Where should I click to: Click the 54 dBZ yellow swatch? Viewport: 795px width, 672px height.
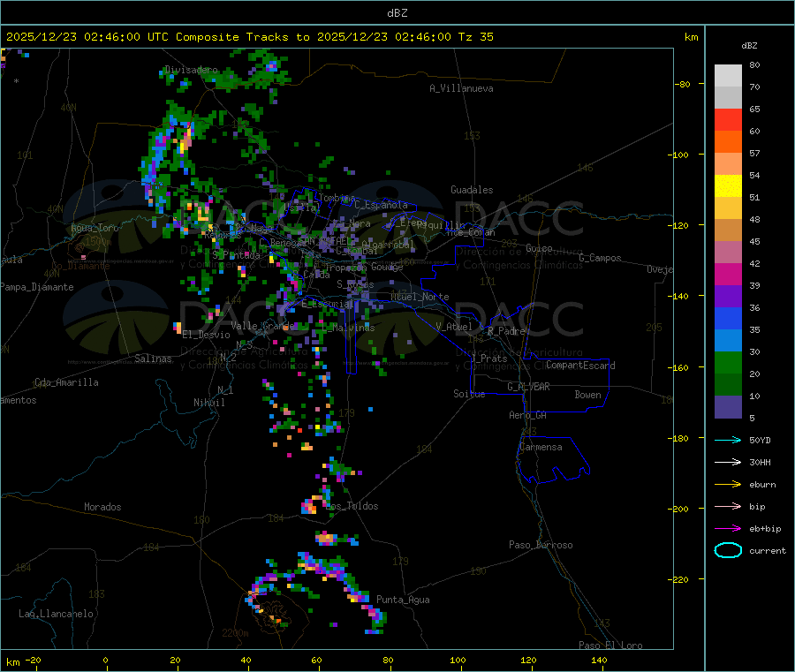pos(728,185)
